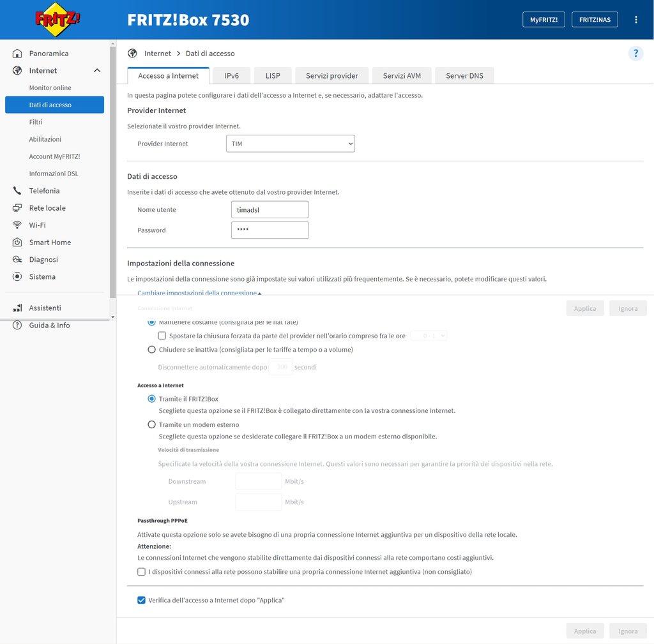Click the Panoramica home icon

[x=17, y=54]
